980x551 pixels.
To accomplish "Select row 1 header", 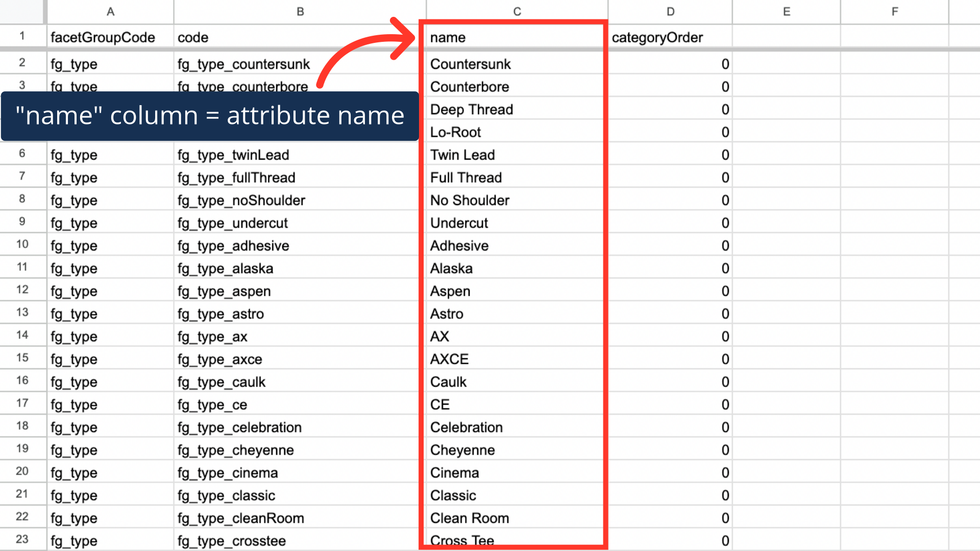I will point(22,36).
